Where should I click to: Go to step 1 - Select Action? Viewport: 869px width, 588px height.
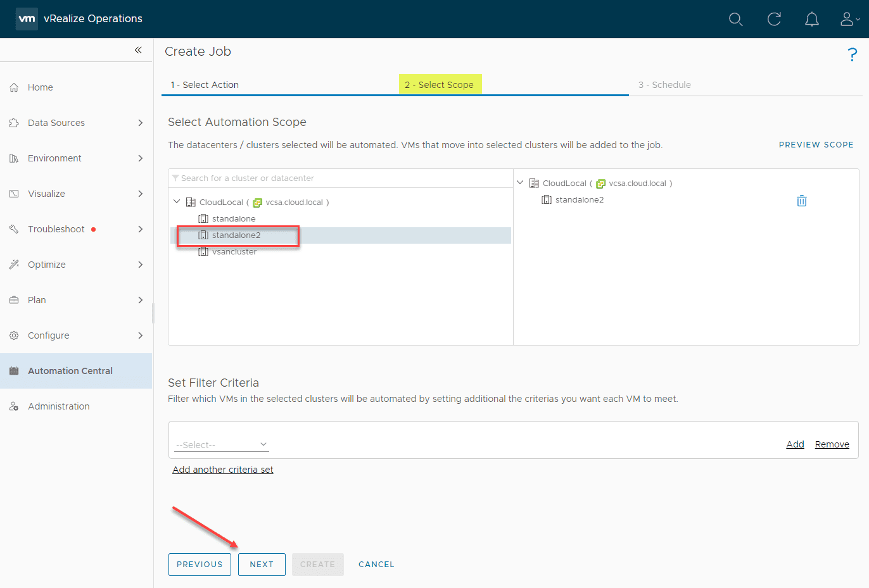[205, 85]
